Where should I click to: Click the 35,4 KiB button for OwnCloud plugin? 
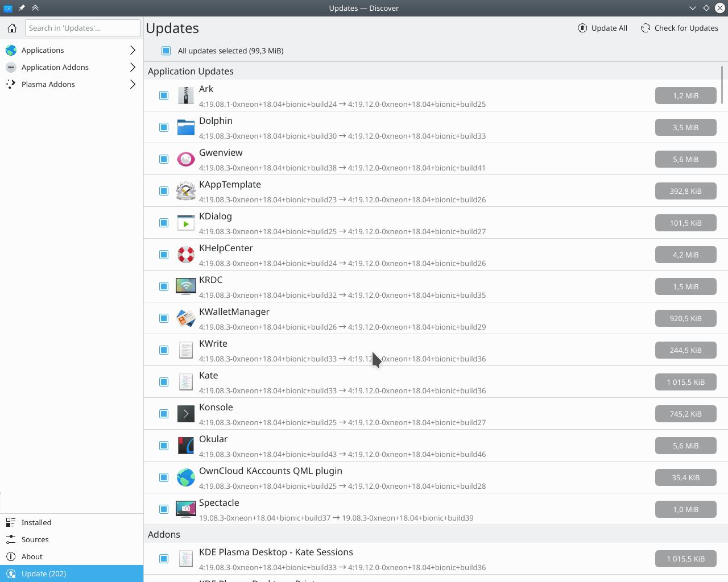685,477
